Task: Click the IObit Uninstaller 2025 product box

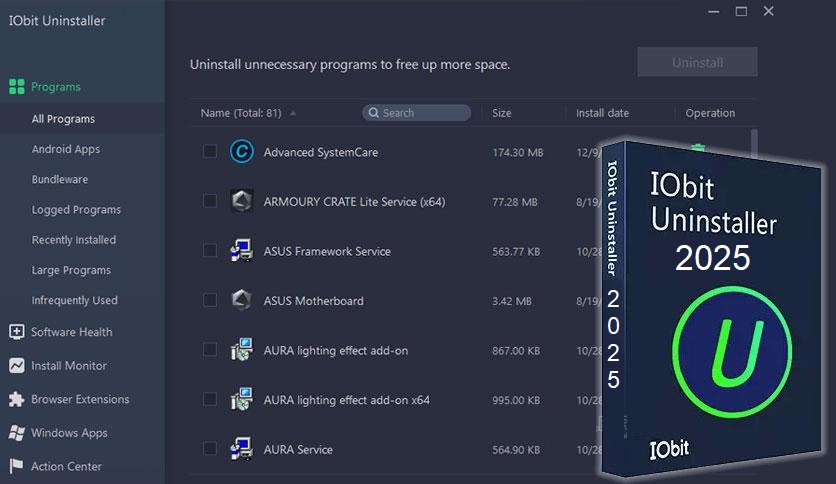Action: point(712,309)
